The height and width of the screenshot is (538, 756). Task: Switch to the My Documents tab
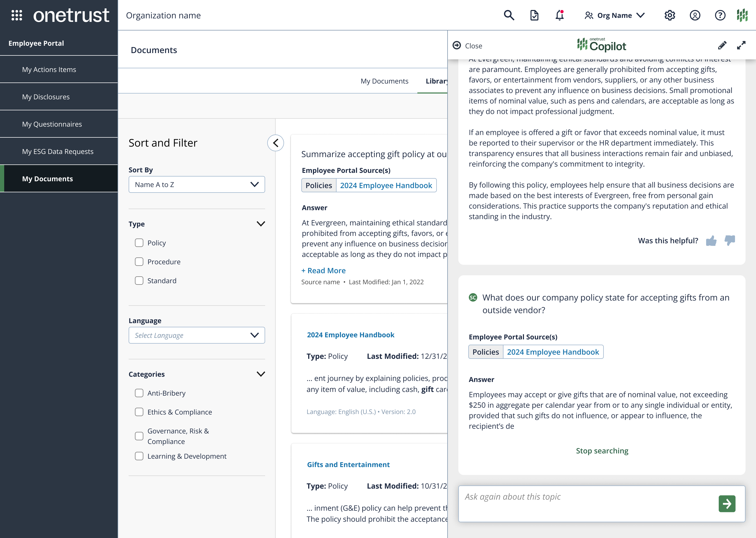(384, 81)
